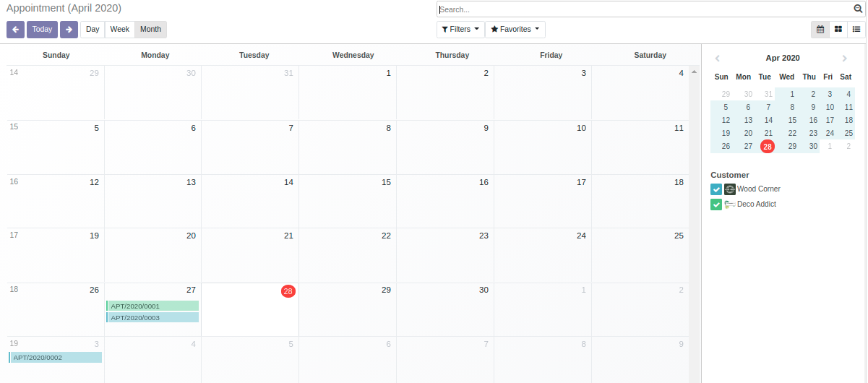Uncheck the Deco Addict customer filter

(716, 205)
